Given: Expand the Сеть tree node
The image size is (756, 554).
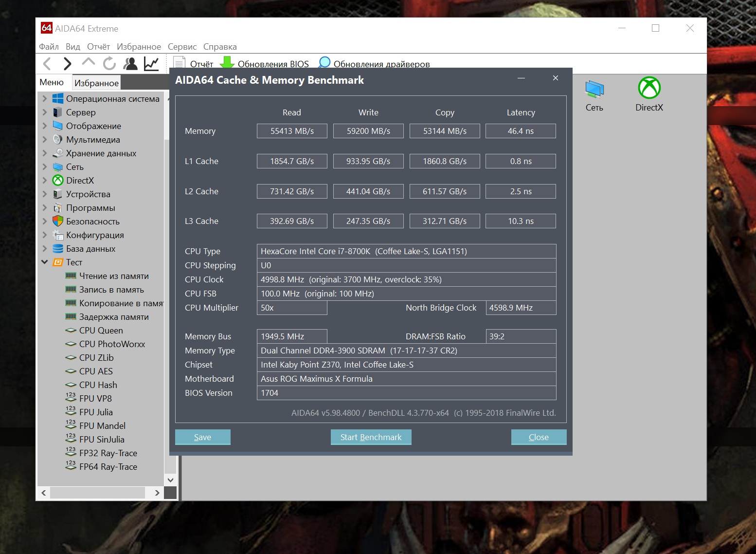Looking at the screenshot, I should point(45,167).
